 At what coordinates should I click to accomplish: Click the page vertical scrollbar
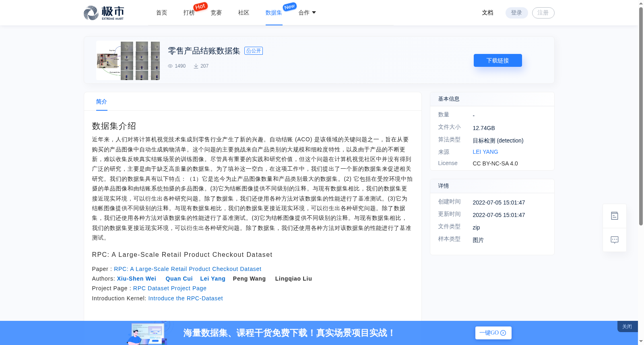click(x=641, y=116)
